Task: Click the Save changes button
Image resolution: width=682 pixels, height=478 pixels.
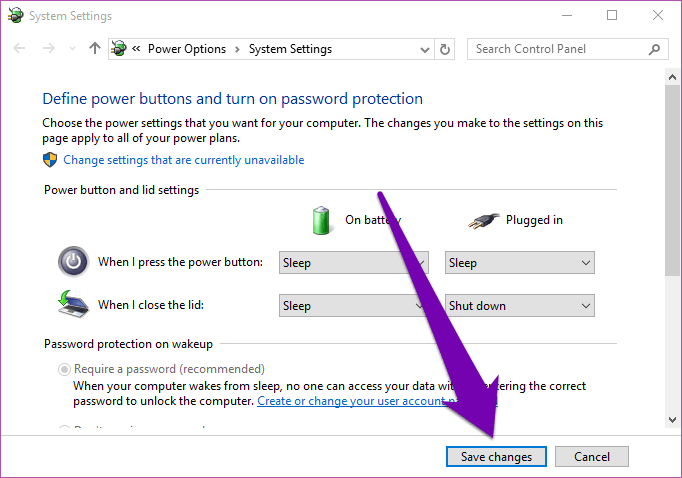Action: pos(496,457)
